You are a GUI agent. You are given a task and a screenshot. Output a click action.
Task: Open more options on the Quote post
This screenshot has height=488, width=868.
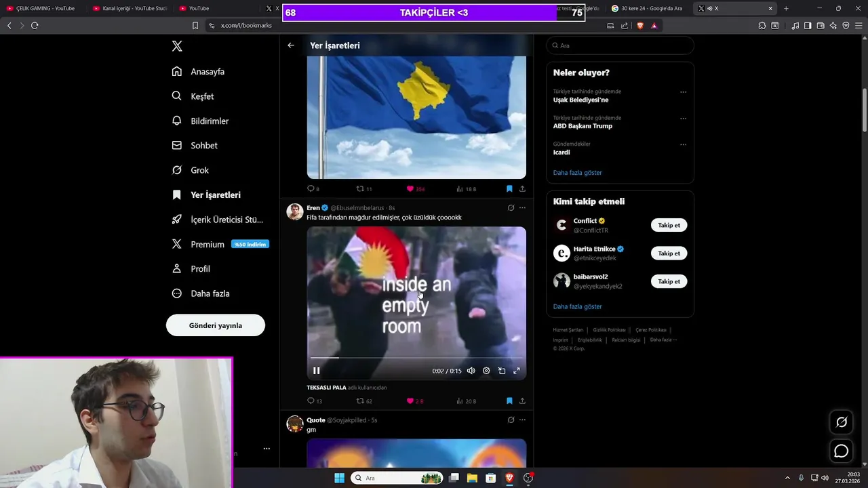tap(522, 420)
